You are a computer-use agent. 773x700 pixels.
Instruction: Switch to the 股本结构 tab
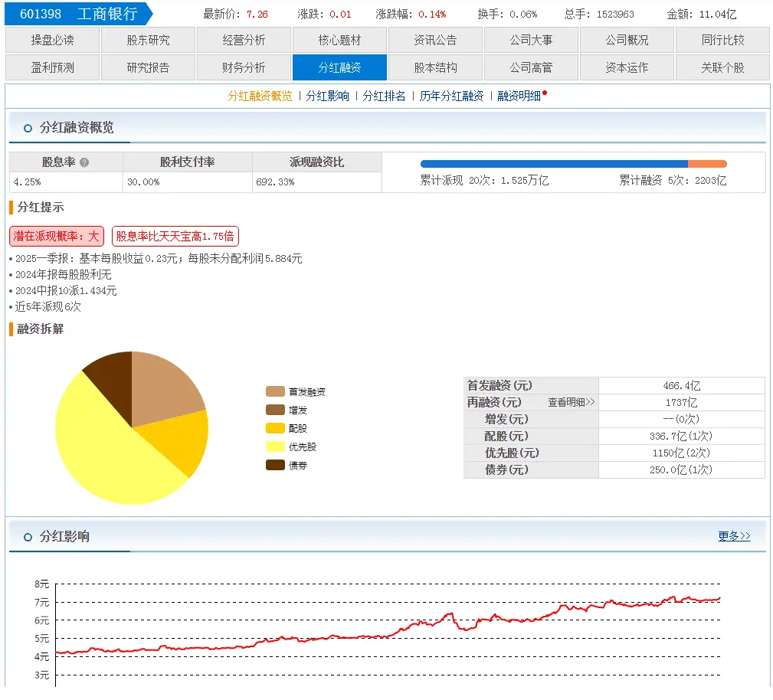(x=435, y=67)
